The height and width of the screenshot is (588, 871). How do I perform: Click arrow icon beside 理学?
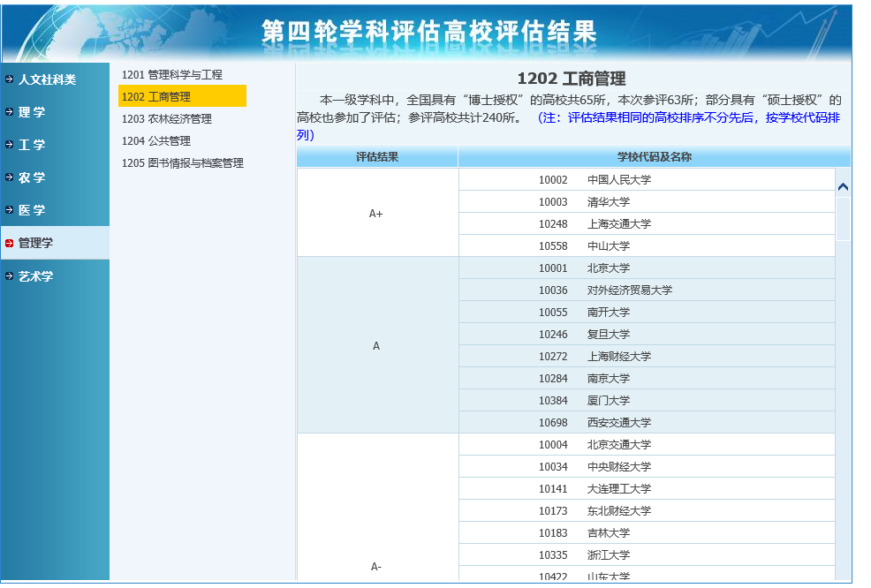coord(9,112)
